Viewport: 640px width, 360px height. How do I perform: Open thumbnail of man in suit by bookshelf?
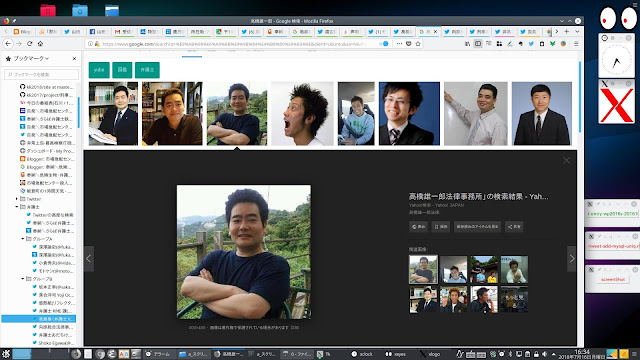pyautogui.click(x=113, y=113)
